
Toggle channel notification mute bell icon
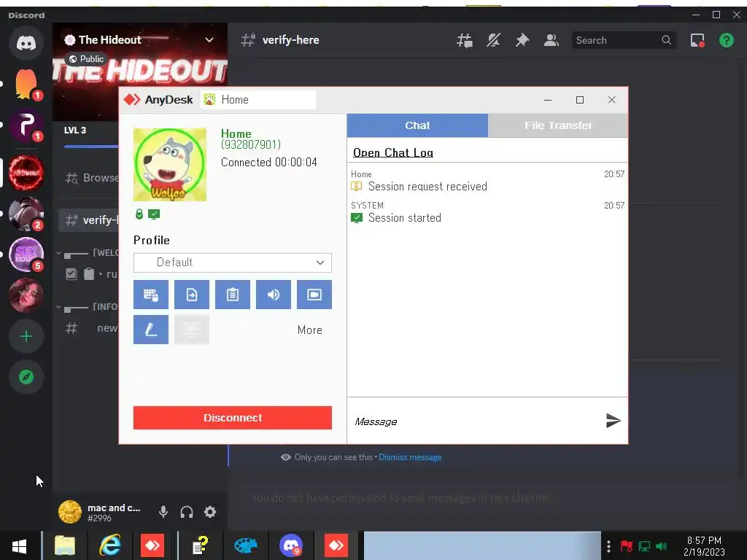[493, 41]
